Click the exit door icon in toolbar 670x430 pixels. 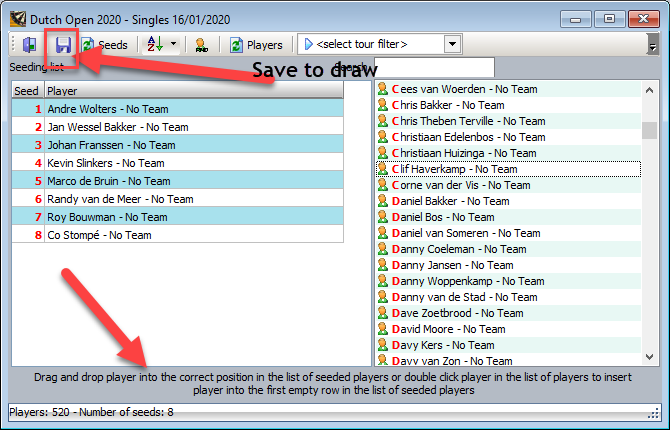click(30, 45)
